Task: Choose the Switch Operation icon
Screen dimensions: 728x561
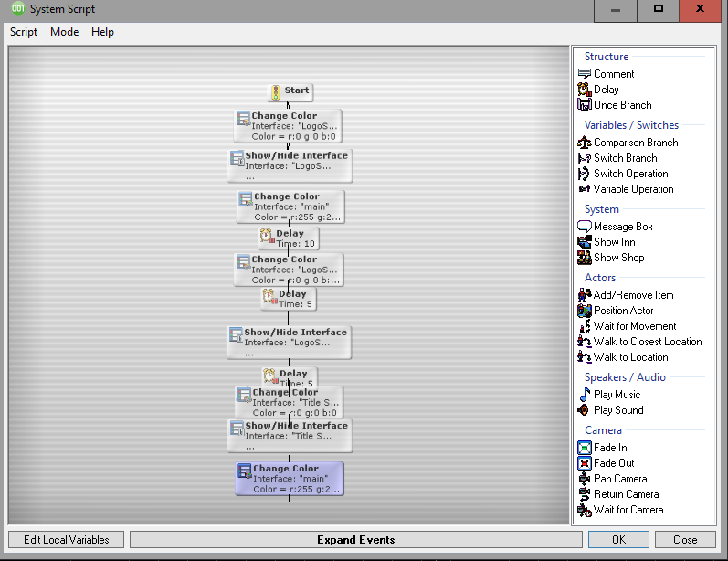Action: 584,174
